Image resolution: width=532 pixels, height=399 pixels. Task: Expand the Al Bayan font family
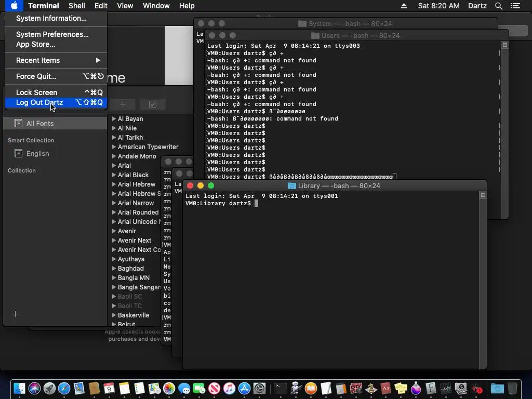(114, 119)
